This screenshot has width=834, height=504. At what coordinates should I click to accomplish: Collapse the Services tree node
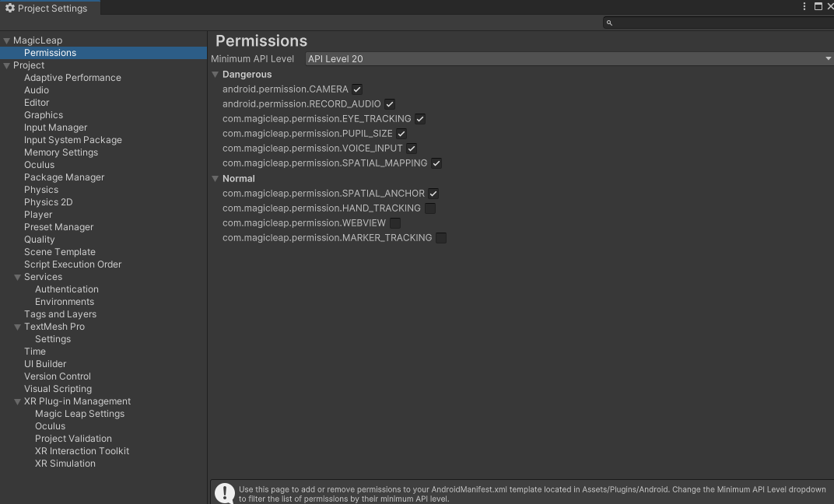pos(17,278)
